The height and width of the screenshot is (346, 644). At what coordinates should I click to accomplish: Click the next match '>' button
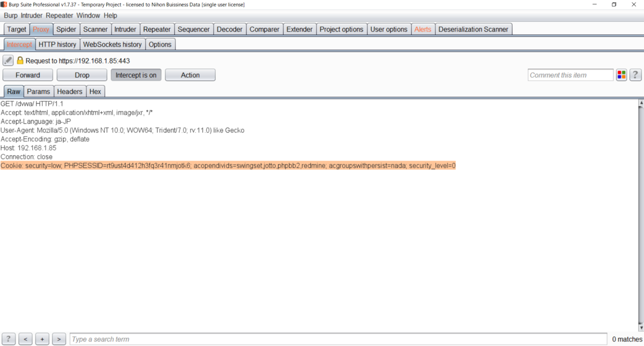(x=59, y=339)
